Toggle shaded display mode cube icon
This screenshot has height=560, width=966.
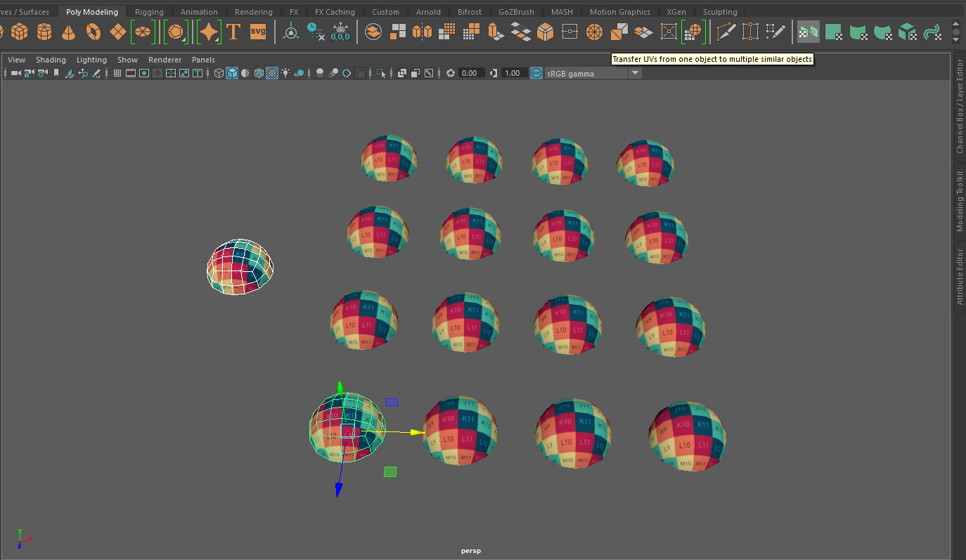[231, 72]
